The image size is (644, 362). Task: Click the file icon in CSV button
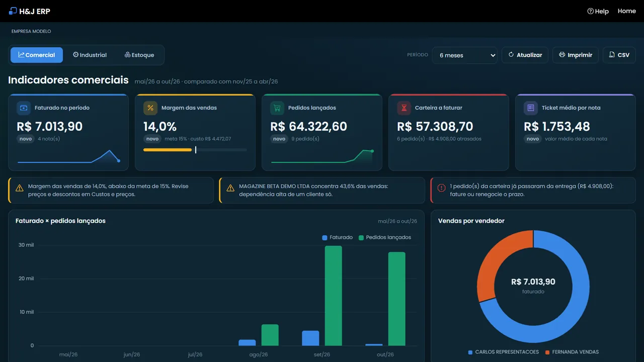[612, 55]
